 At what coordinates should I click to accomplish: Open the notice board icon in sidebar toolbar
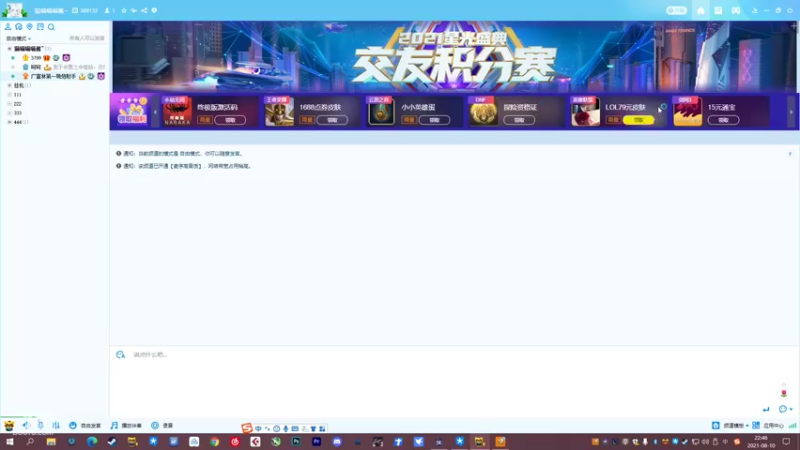click(x=40, y=27)
